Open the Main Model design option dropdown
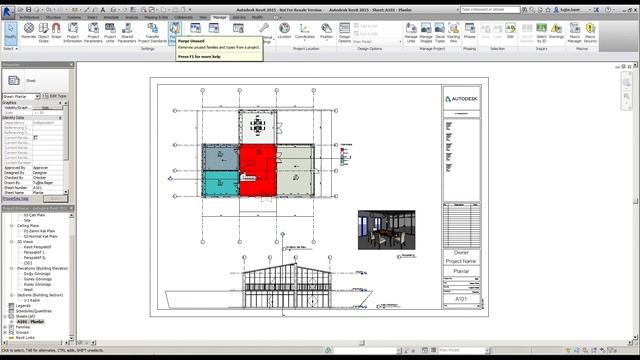Screen dimensions: 640x360 [x=377, y=41]
